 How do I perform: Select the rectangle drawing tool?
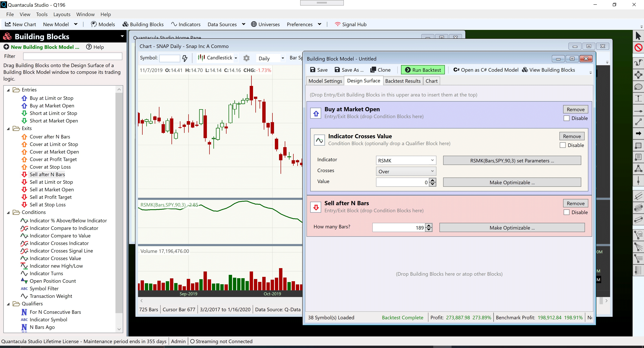[x=638, y=145]
